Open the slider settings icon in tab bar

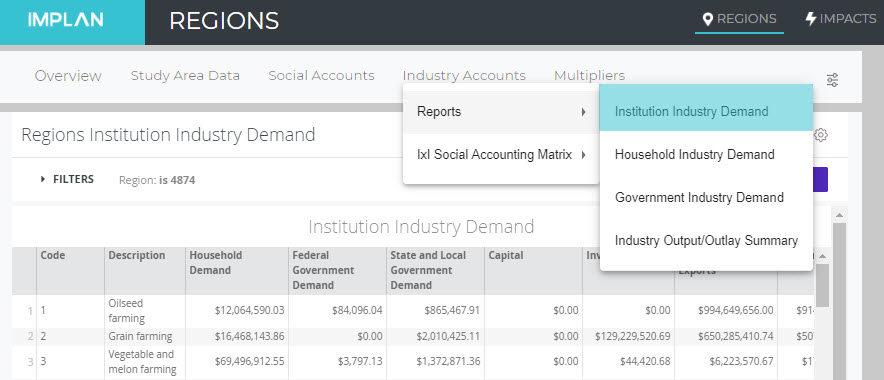point(832,80)
